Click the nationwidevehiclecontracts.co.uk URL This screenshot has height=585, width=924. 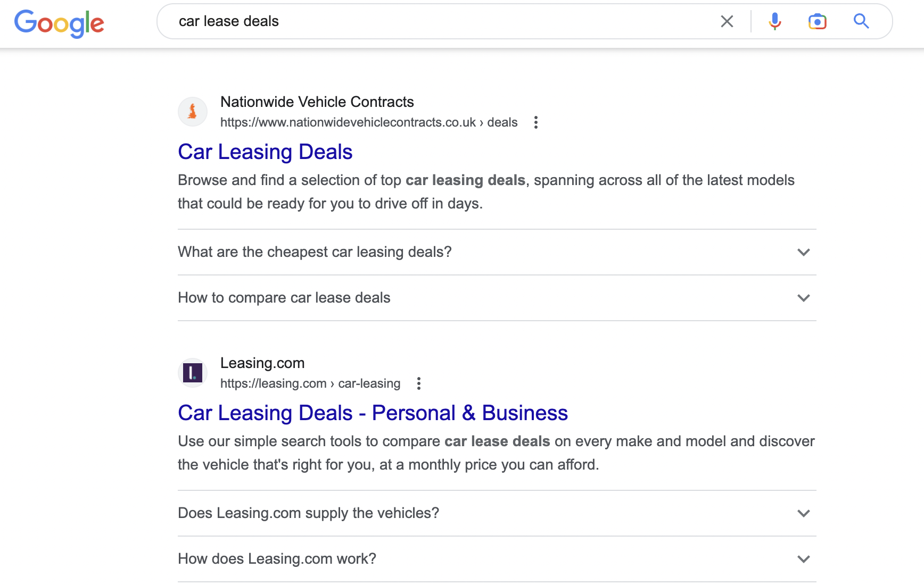368,122
